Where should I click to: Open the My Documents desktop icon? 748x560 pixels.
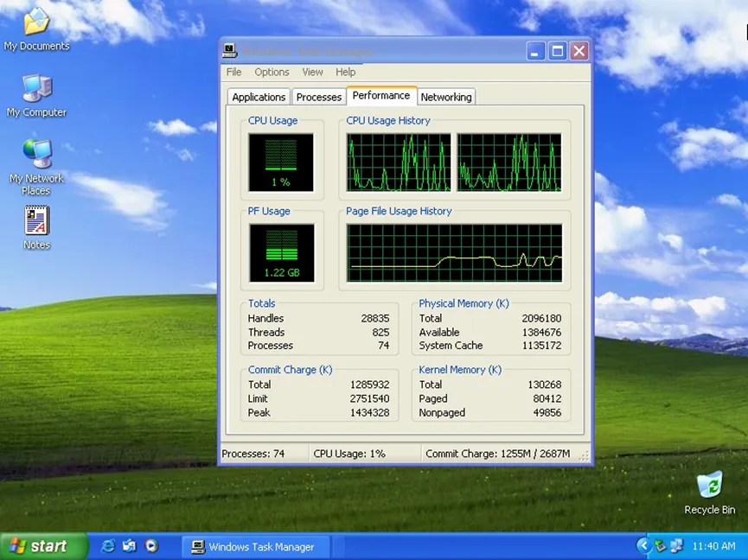click(35, 22)
